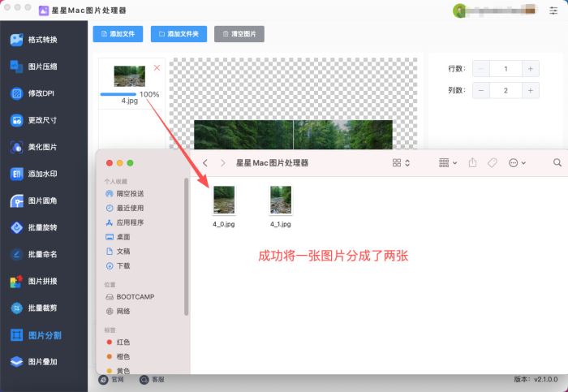
Task: Click the split image preview canvas
Action: coord(293,103)
